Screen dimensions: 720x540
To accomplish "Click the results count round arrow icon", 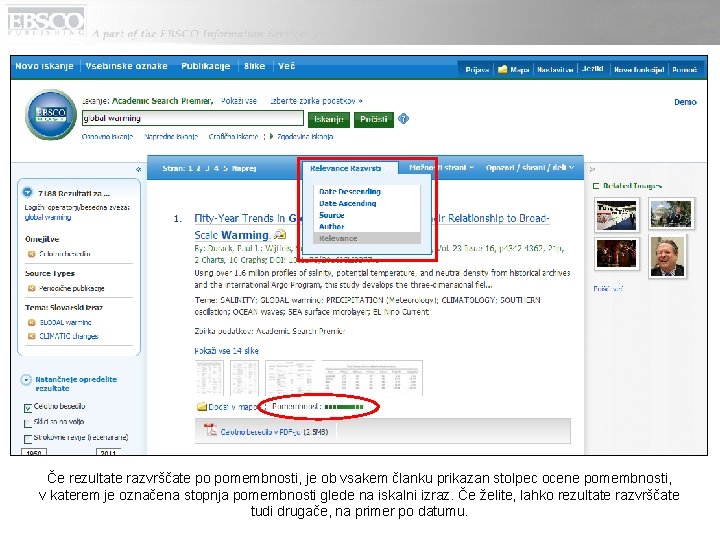I will (x=28, y=192).
